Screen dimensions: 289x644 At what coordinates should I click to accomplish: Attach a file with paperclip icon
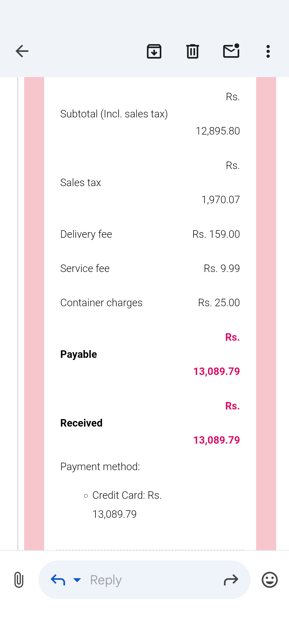[19, 580]
